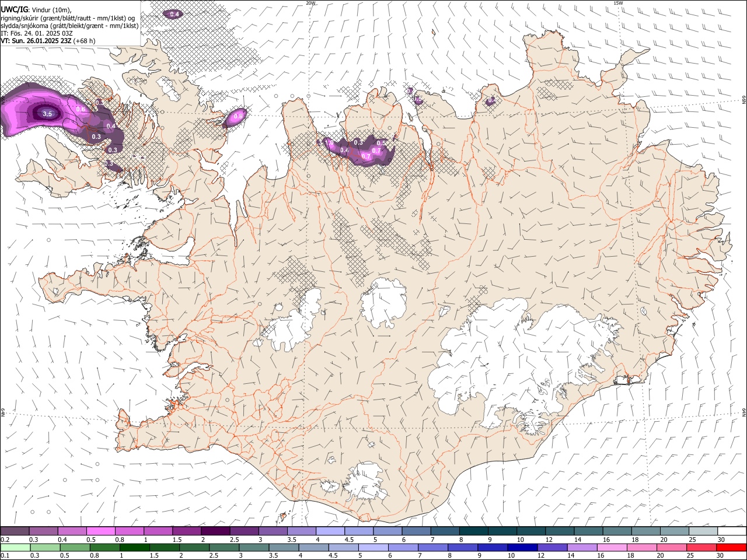Click the light gray 25–30 snow legend swatch
This screenshot has height=560, width=747.
(x=703, y=531)
